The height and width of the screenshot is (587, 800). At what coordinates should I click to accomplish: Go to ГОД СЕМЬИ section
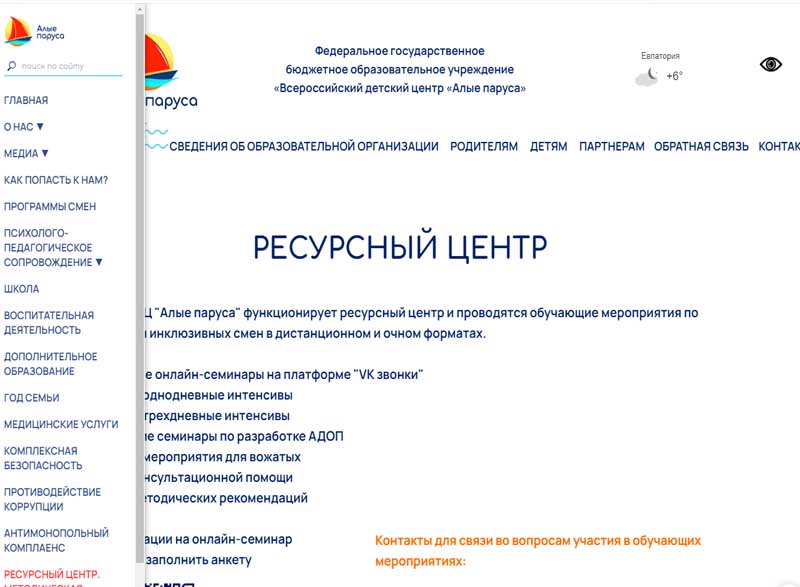click(x=32, y=397)
